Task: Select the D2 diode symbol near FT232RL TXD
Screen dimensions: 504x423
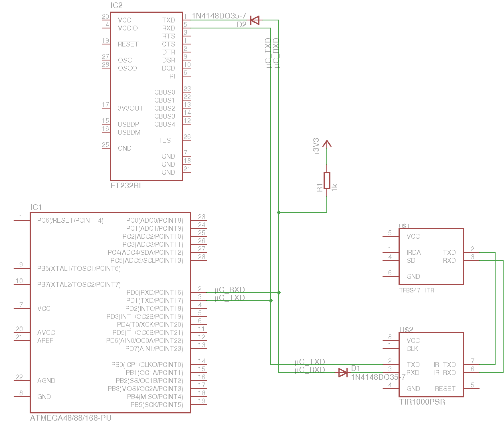Action: click(x=255, y=20)
